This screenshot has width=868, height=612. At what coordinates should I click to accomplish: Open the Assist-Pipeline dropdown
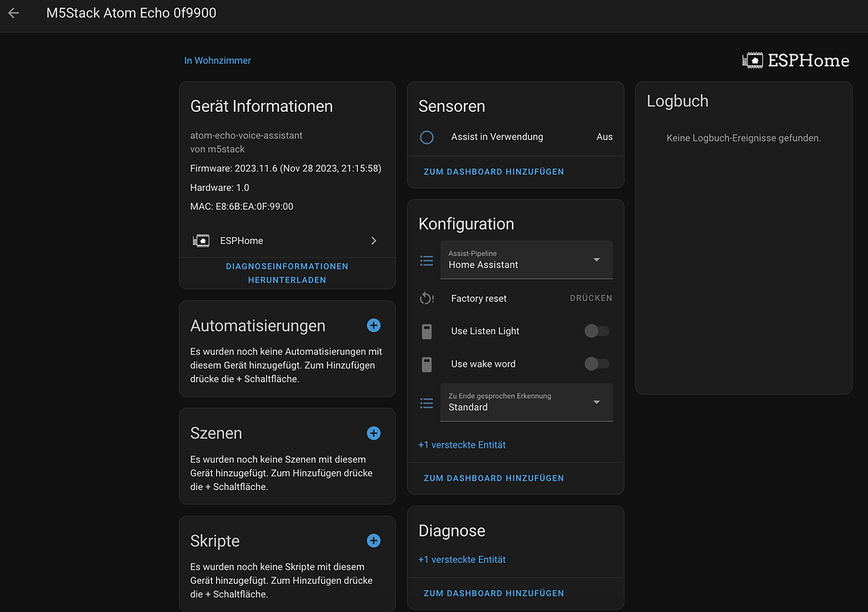click(526, 259)
